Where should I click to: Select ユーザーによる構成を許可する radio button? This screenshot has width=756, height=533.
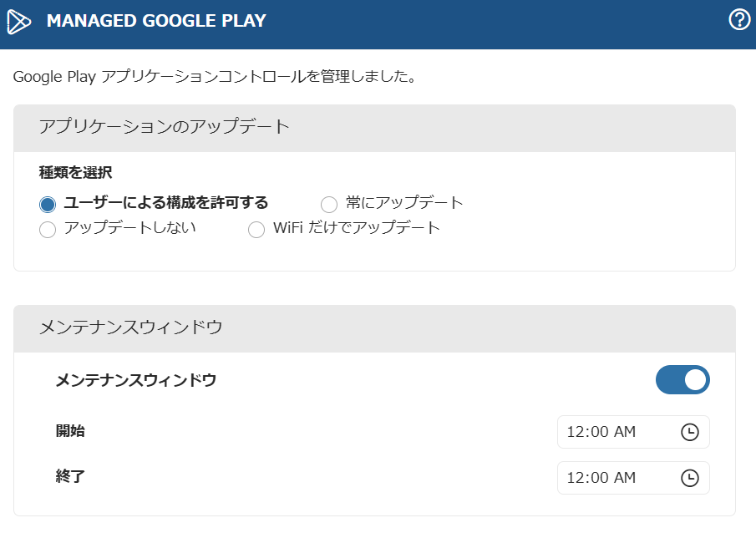[48, 204]
